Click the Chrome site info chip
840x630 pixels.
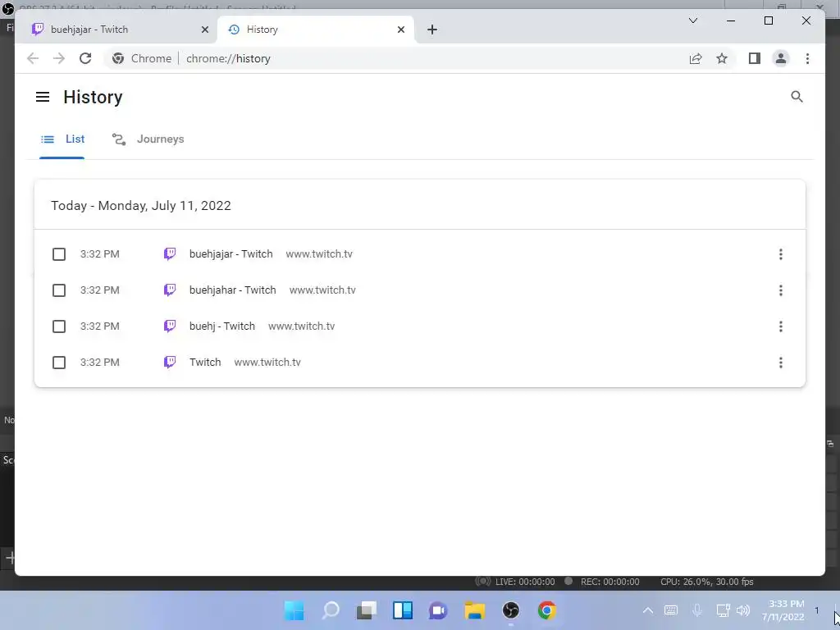[141, 58]
